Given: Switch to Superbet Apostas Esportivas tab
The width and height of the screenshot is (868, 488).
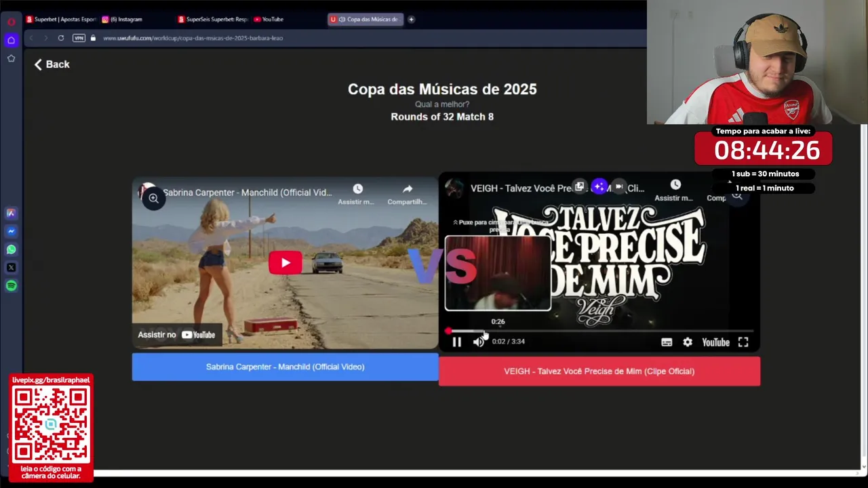Looking at the screenshot, I should pos(61,19).
